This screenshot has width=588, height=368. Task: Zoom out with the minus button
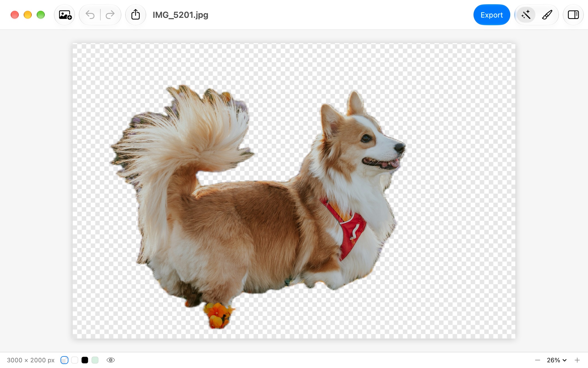[x=538, y=360]
